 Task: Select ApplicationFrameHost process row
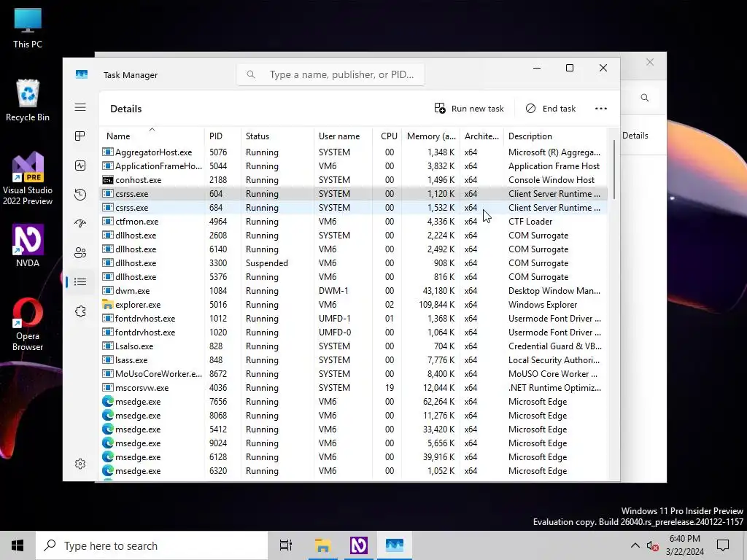click(354, 166)
